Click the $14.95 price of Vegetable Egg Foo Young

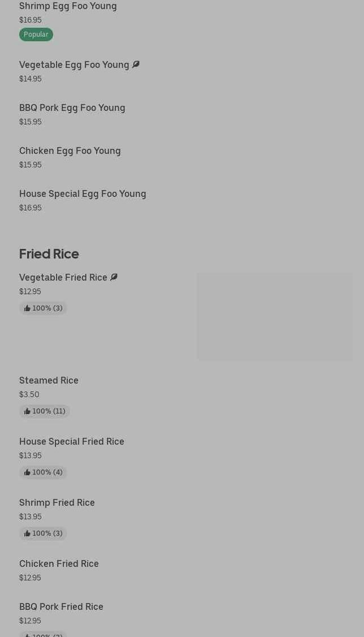pyautogui.click(x=30, y=79)
